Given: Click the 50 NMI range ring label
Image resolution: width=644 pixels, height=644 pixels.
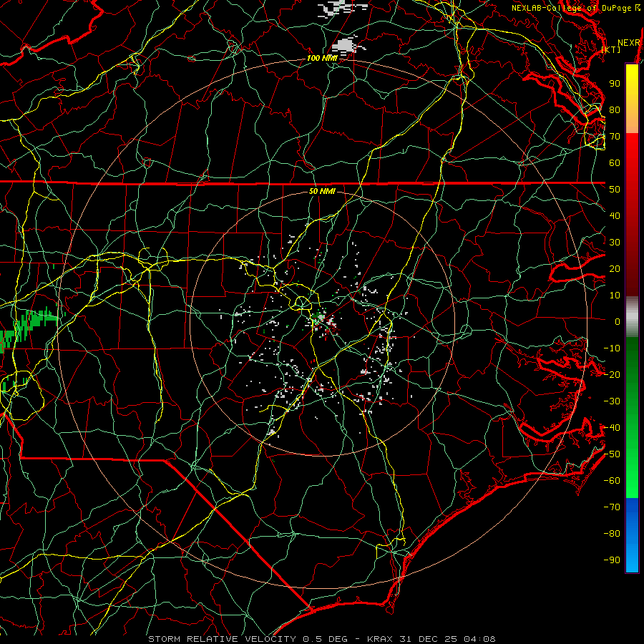Looking at the screenshot, I should pos(322,191).
